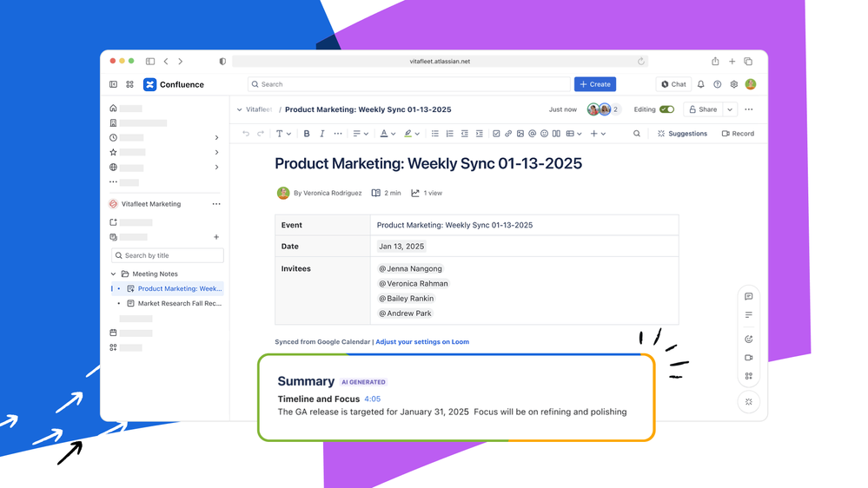Open the insert plus dropdown
This screenshot has width=868, height=488.
click(x=598, y=134)
